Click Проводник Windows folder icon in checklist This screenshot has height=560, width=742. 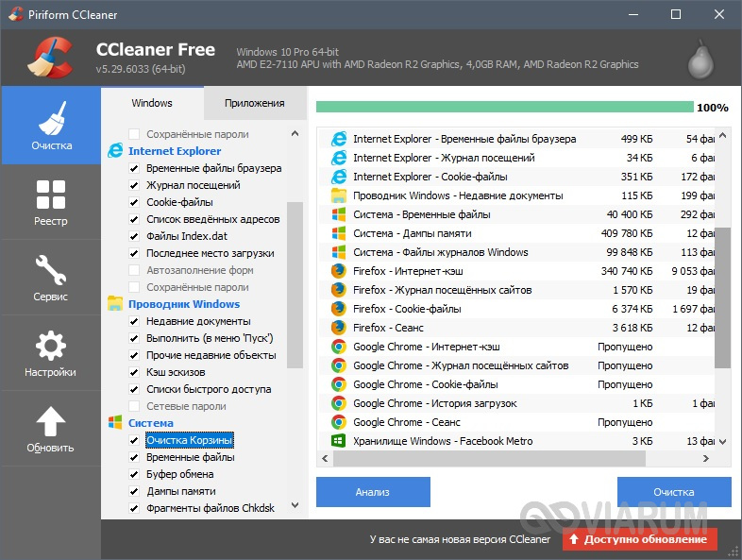[x=115, y=303]
